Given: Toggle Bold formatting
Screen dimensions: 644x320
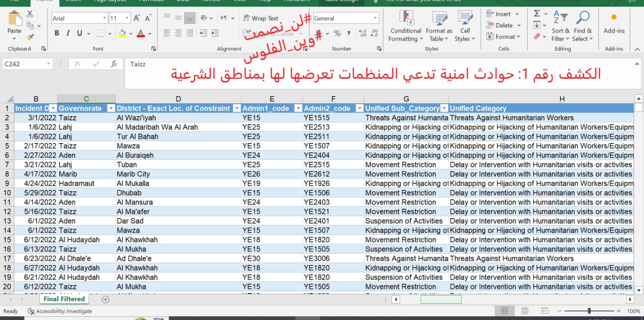Looking at the screenshot, I should click(x=57, y=33).
